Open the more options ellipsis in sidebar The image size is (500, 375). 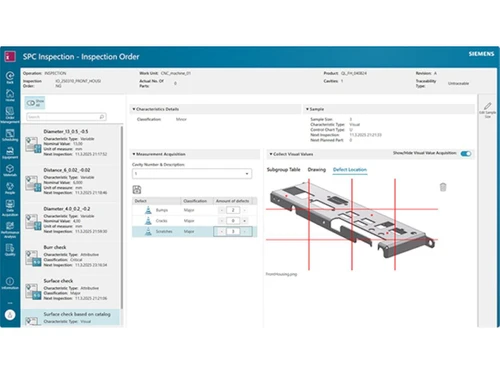10,303
